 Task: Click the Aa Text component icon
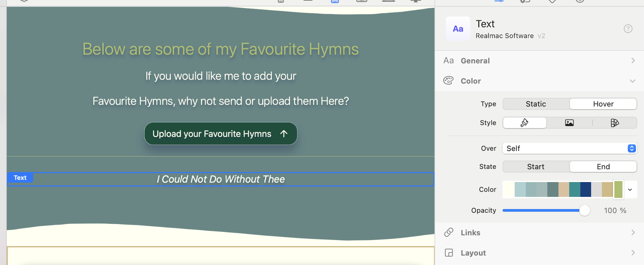(458, 29)
